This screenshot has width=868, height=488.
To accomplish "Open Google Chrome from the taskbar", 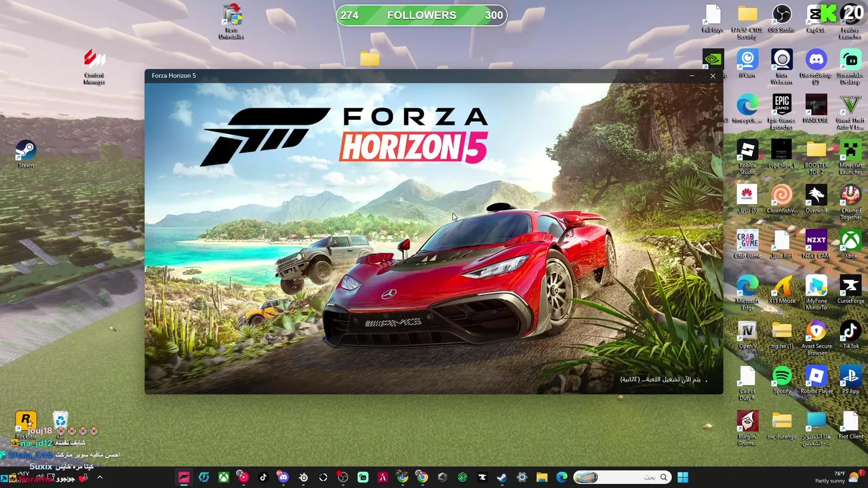I will tap(422, 477).
